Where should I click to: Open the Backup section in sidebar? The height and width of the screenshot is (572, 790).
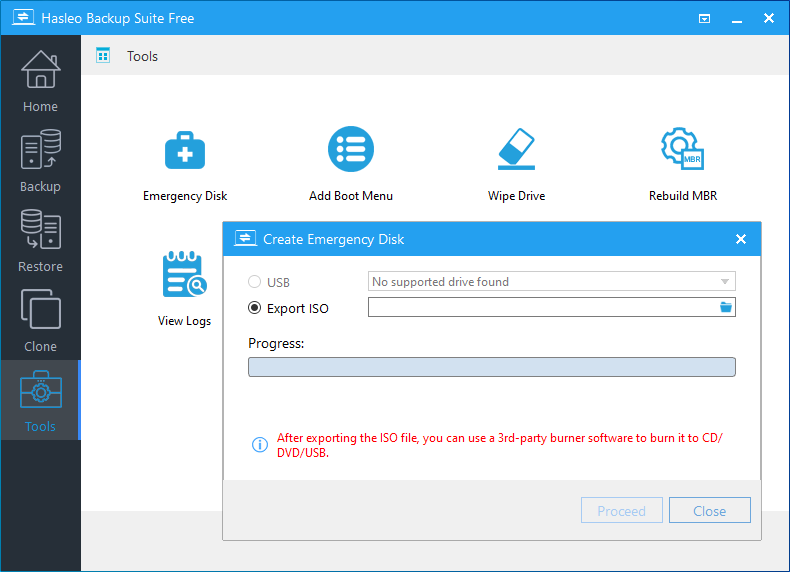coord(40,161)
